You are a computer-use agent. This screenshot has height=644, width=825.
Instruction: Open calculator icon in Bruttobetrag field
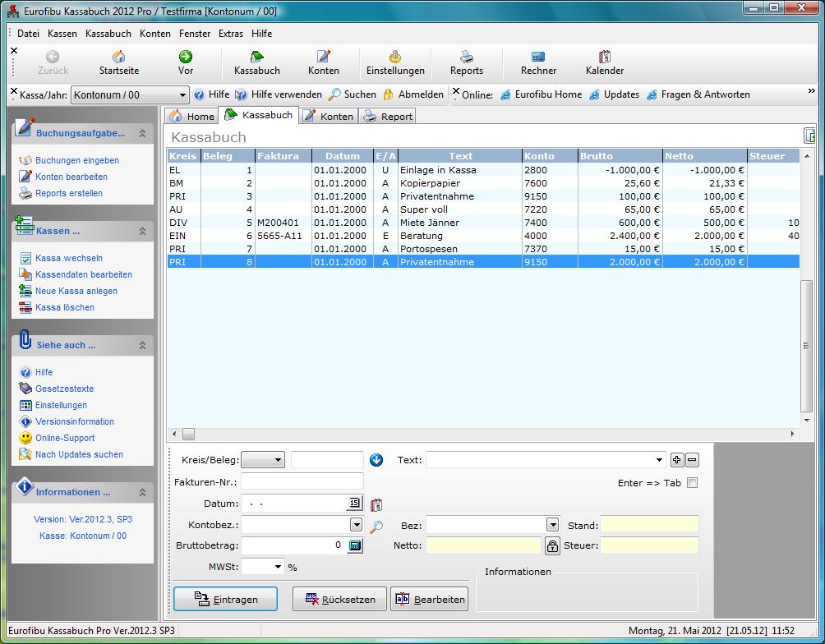(355, 545)
